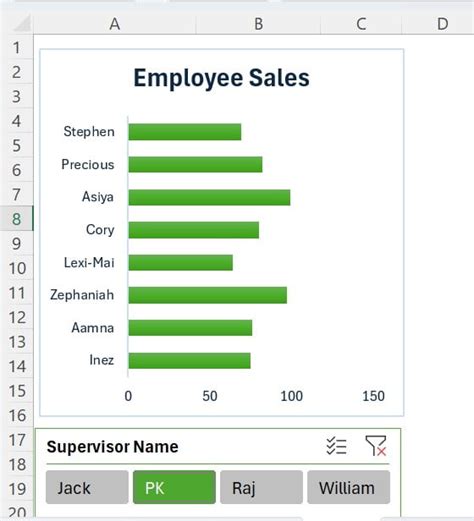Viewport: 474px width, 521px height.
Task: Toggle the slicer multi-select icon
Action: point(336,446)
